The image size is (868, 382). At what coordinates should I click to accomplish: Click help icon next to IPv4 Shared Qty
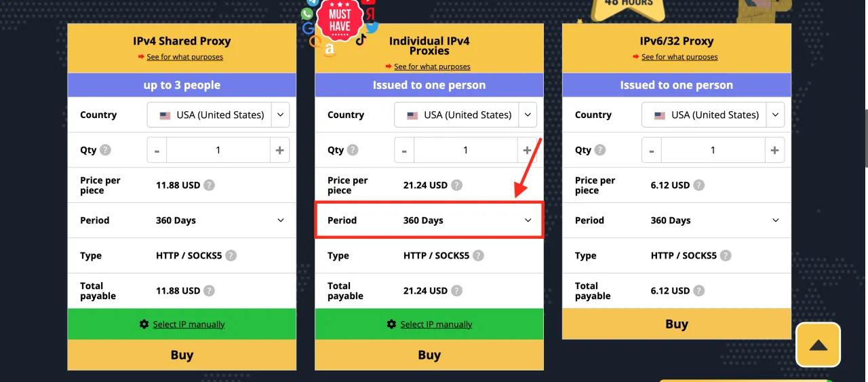tap(105, 150)
